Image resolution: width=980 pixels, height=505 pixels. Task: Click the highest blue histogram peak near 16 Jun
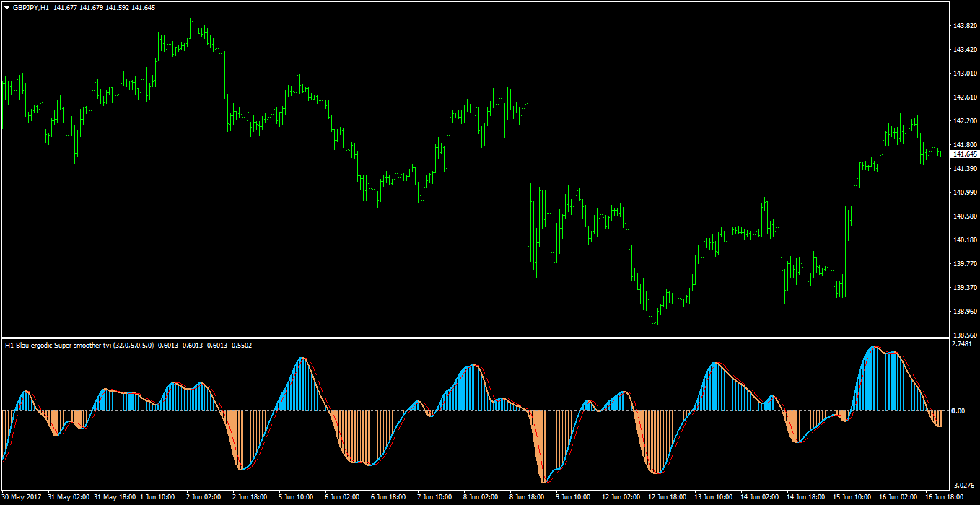click(874, 379)
